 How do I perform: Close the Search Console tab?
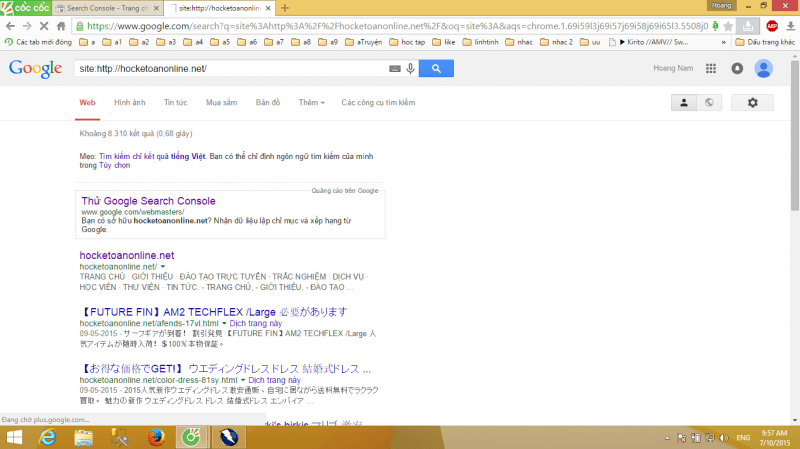pos(156,8)
